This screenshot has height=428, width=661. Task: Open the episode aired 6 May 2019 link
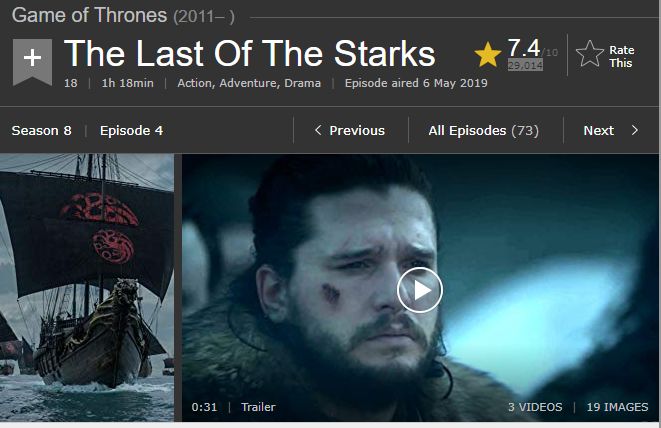[416, 83]
